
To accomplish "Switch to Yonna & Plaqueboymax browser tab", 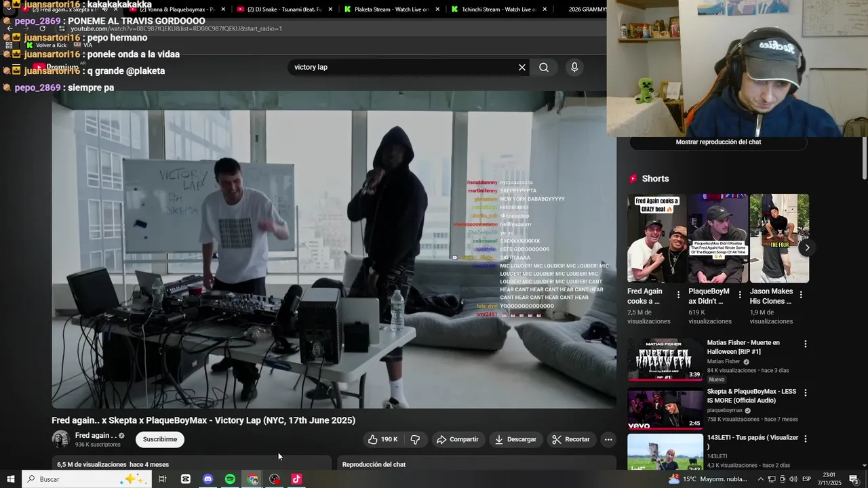I will point(177,9).
